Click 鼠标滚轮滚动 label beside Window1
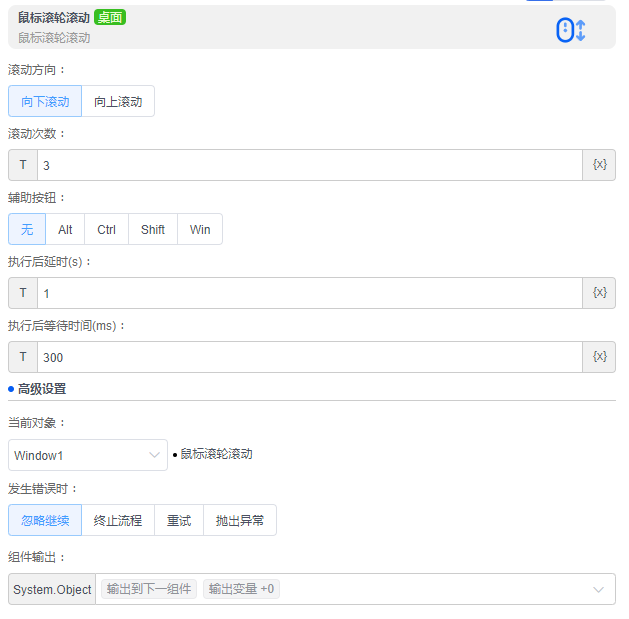 [216, 454]
